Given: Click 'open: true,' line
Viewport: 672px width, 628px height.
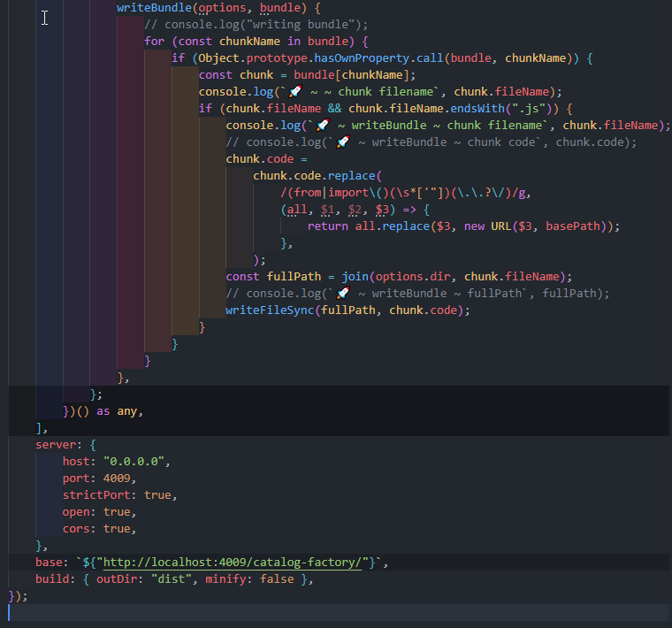Looking at the screenshot, I should coord(99,512).
